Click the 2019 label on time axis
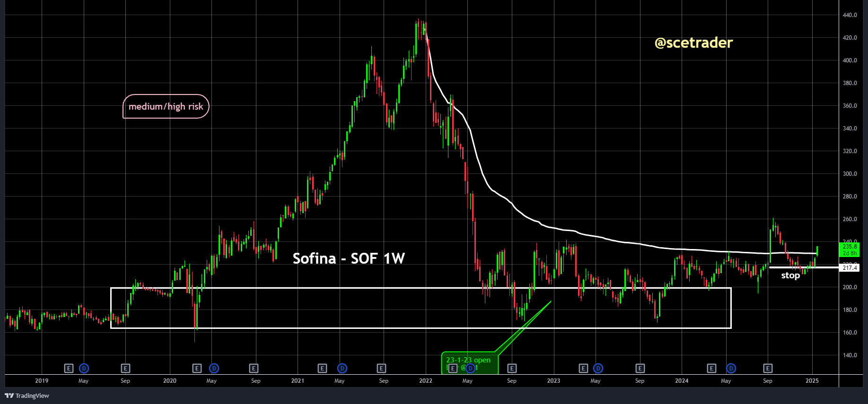The width and height of the screenshot is (868, 404). coord(42,381)
